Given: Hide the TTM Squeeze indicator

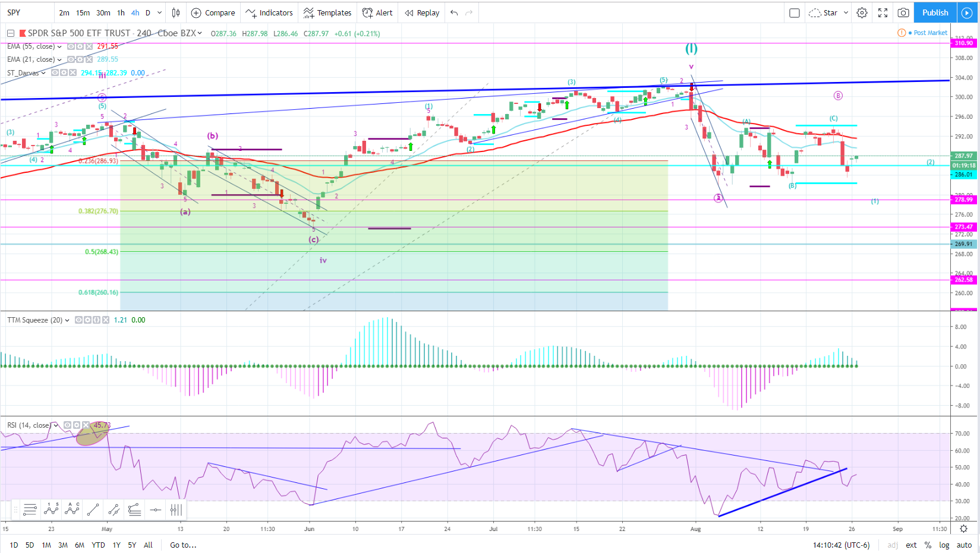Looking at the screenshot, I should click(78, 320).
